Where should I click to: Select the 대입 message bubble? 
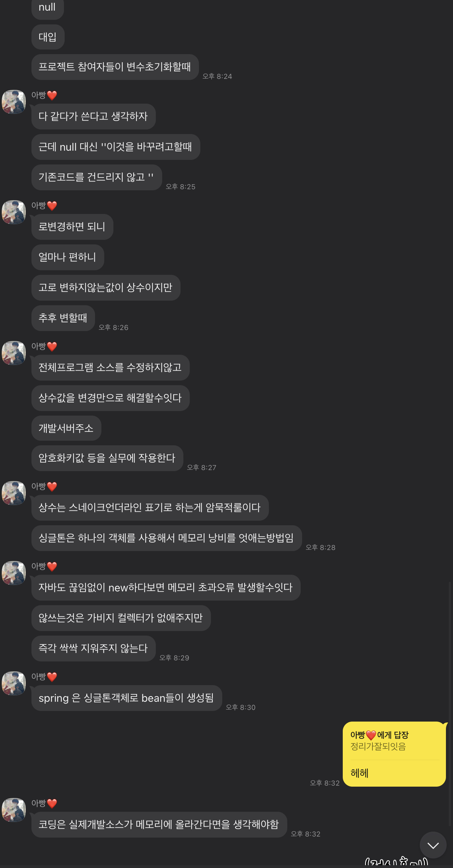click(48, 37)
